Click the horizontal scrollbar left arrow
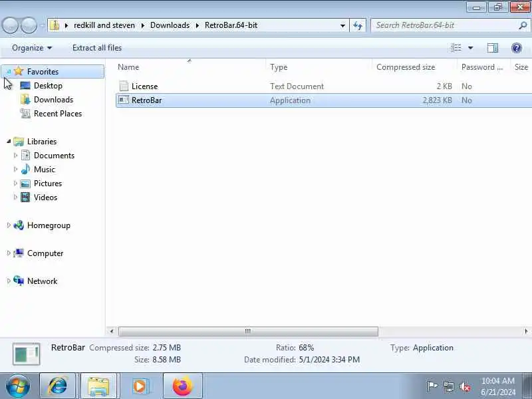The width and height of the screenshot is (532, 399). [x=112, y=331]
